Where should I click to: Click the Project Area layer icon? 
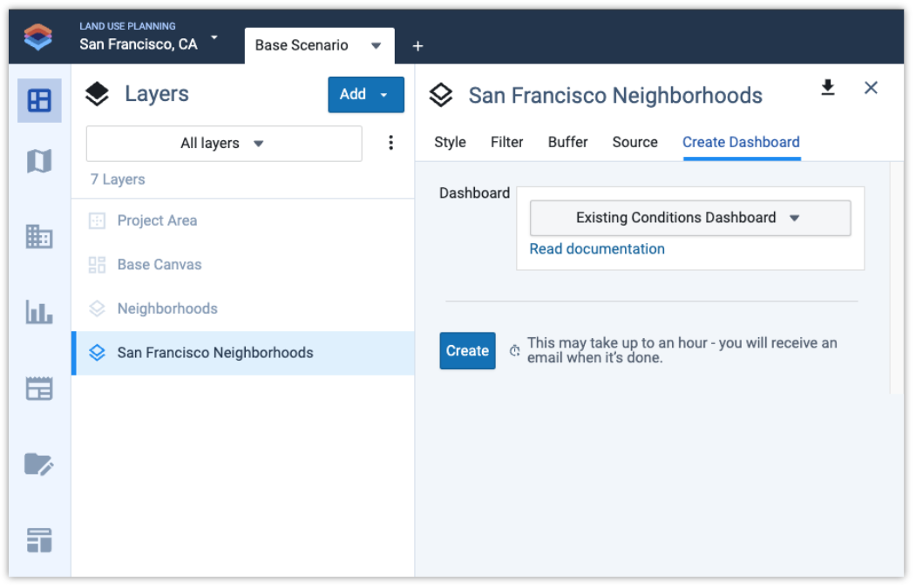(x=97, y=220)
